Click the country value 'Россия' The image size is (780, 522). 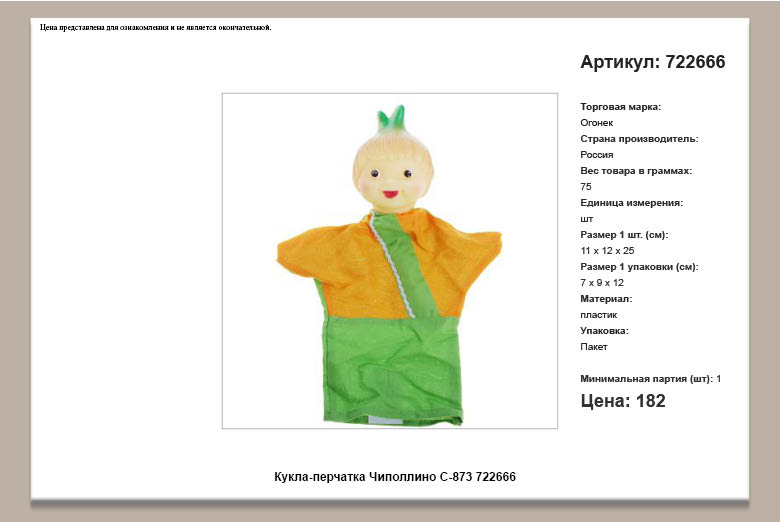point(596,154)
